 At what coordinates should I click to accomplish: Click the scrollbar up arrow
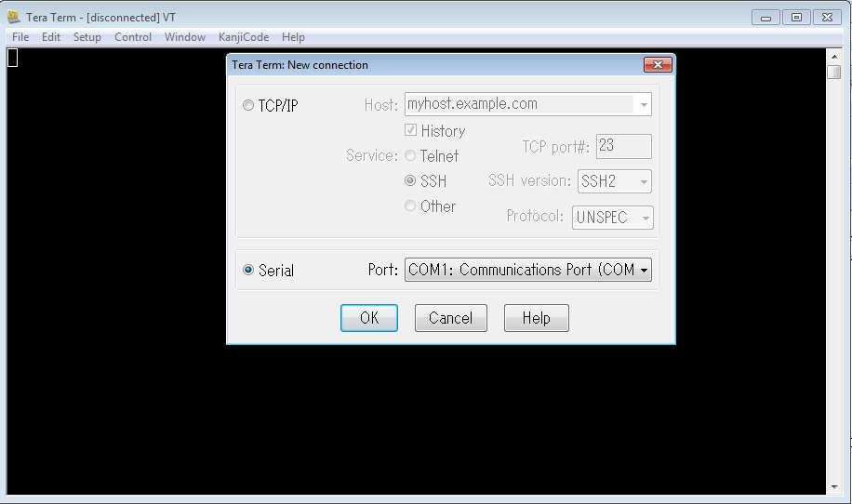click(833, 55)
